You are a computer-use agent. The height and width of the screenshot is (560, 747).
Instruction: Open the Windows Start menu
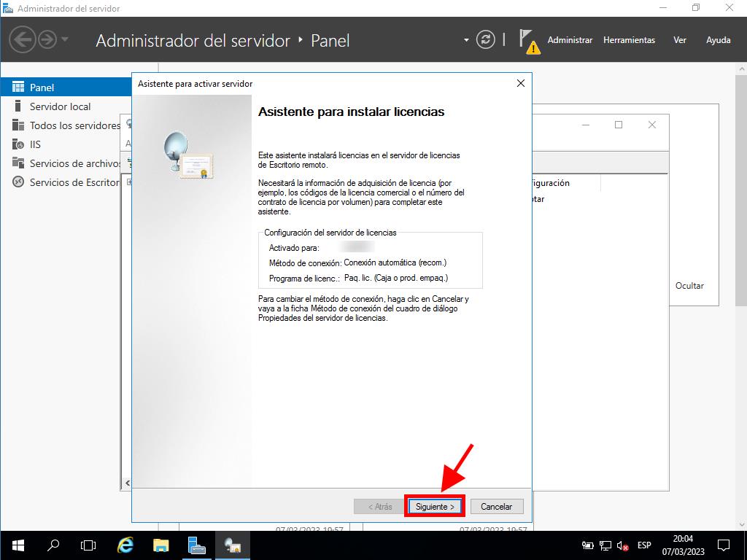click(18, 545)
